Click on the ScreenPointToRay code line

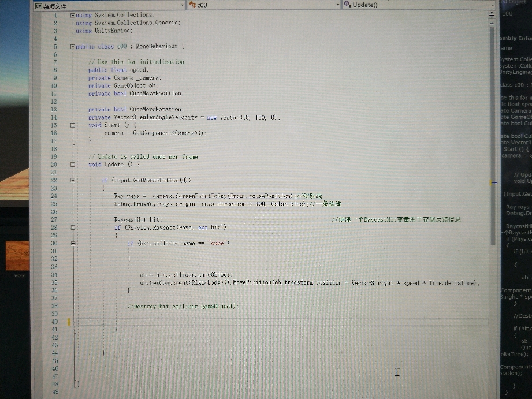tap(218, 196)
